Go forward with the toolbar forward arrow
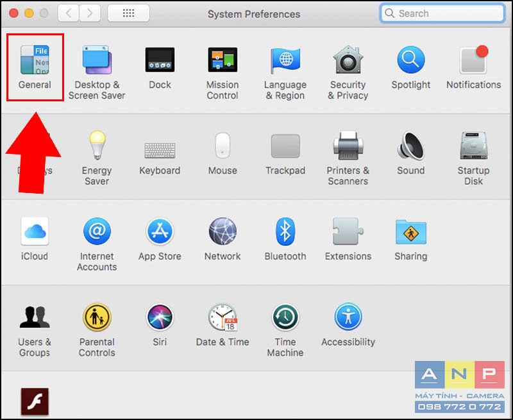513x420 pixels. (89, 13)
